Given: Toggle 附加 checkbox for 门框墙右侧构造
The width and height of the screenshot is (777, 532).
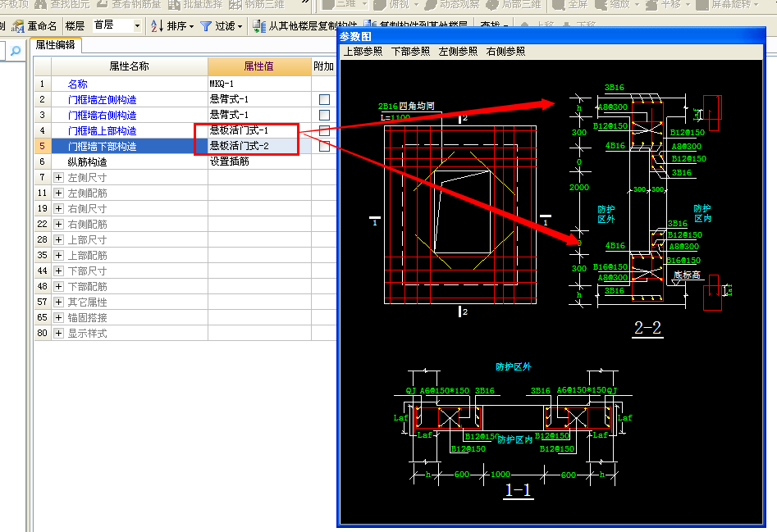Looking at the screenshot, I should click(x=324, y=115).
